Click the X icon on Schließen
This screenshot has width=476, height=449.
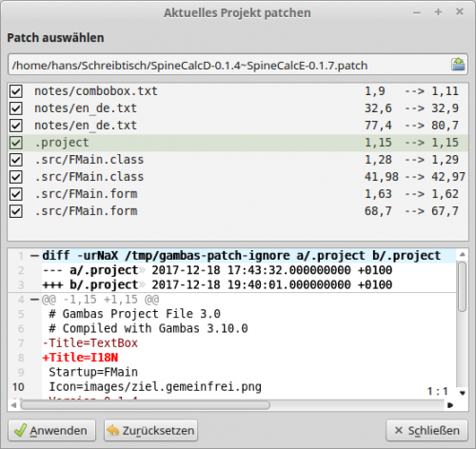398,430
